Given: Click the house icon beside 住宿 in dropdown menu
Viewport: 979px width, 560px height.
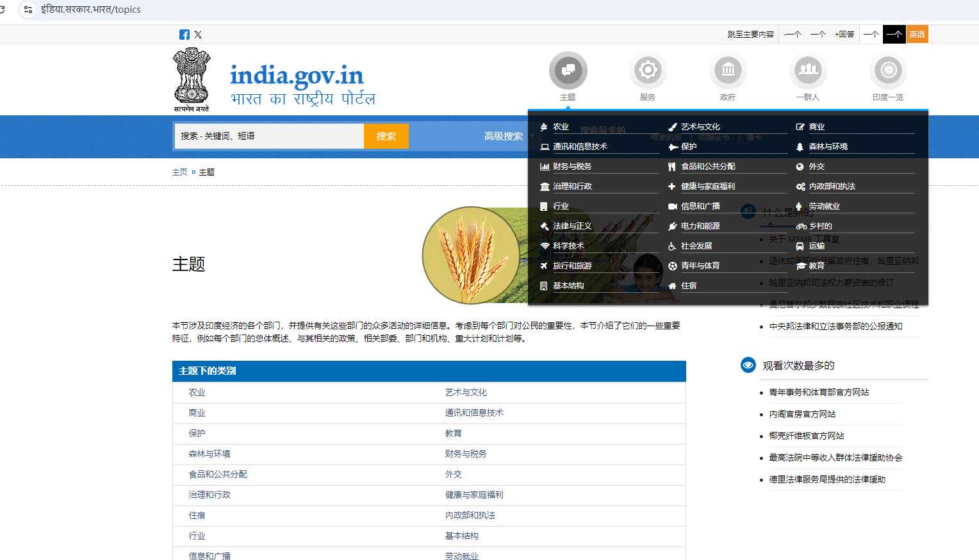Looking at the screenshot, I should click(672, 286).
